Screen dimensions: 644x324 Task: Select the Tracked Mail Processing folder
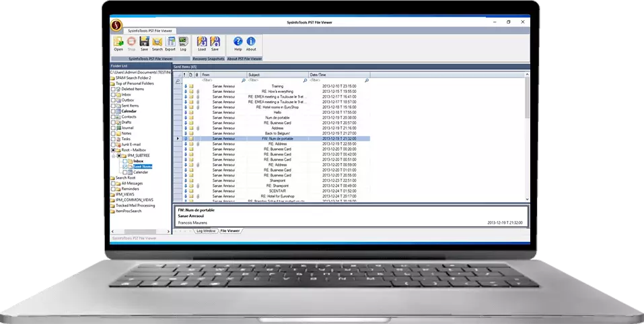(x=135, y=205)
